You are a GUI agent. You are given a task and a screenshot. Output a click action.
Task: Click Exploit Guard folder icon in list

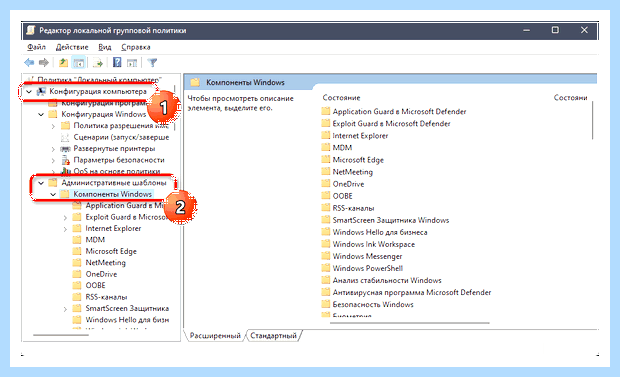coord(325,123)
